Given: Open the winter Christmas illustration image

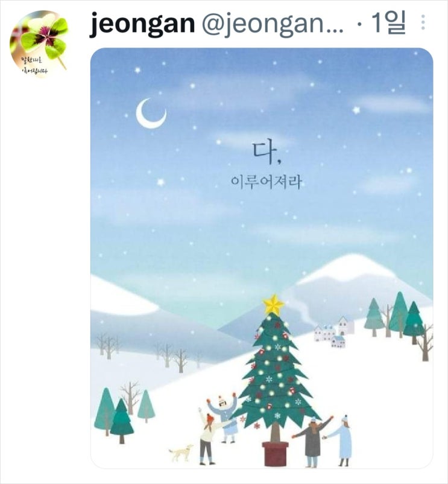Looking at the screenshot, I should click(262, 258).
